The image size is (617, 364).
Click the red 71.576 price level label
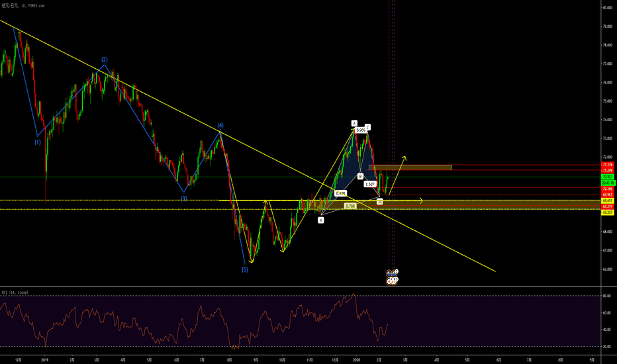click(607, 164)
